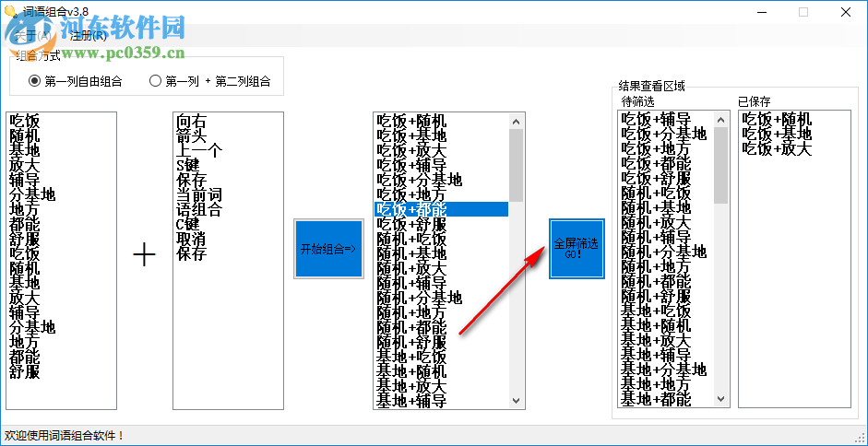Minimize the 词语组合 window
The width and height of the screenshot is (868, 446).
coord(761,12)
